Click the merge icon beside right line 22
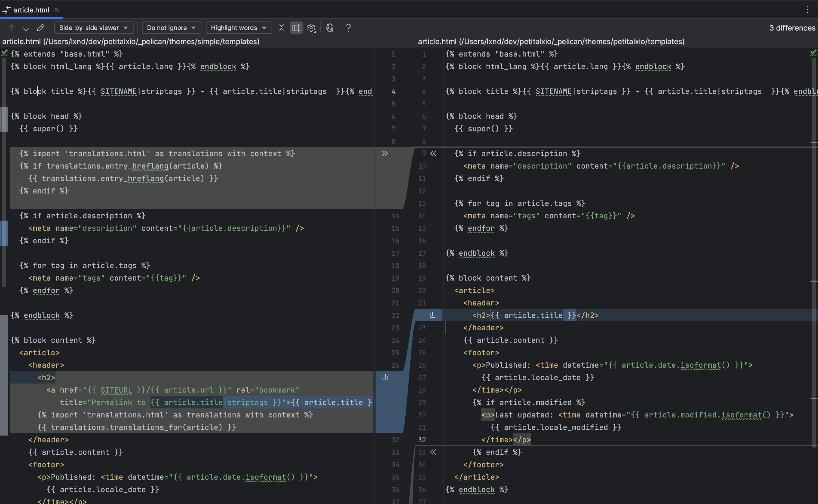818x504 pixels. (433, 315)
